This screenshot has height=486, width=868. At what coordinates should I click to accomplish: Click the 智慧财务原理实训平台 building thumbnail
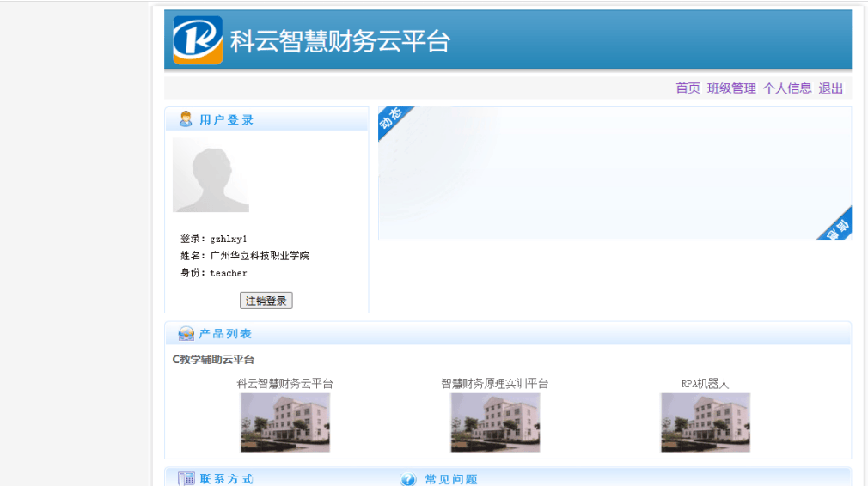tap(495, 422)
